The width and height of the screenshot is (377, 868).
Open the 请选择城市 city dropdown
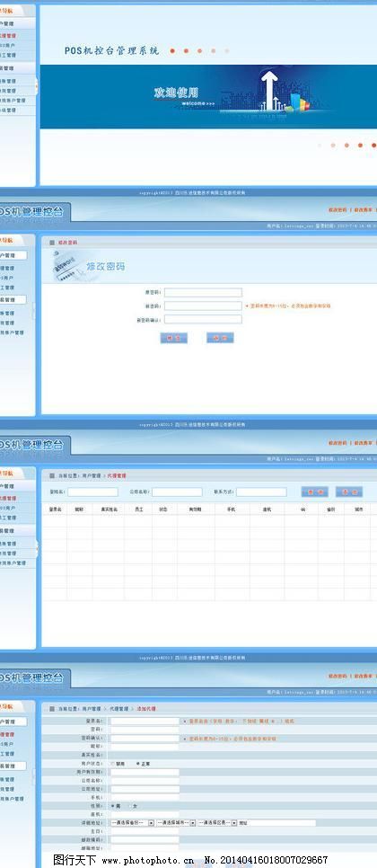click(176, 823)
